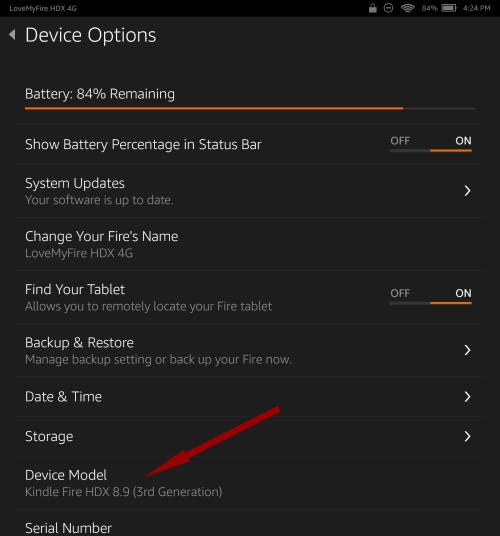
Task: Tap the back arrow beside Device Options
Action: [12, 35]
